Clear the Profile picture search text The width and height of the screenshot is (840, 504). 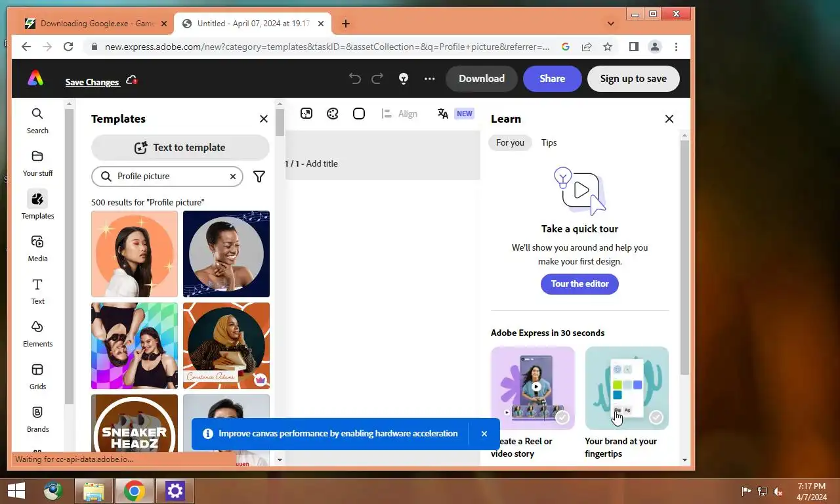[232, 177]
